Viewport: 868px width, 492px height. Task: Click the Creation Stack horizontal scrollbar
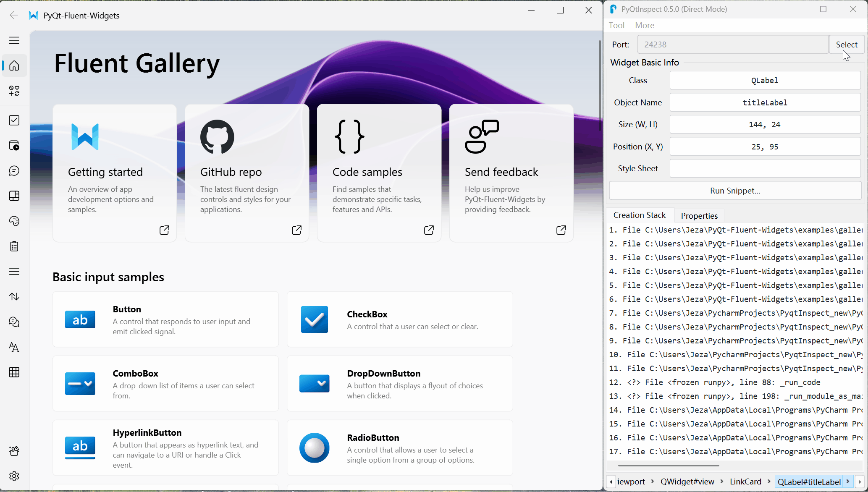tap(669, 465)
